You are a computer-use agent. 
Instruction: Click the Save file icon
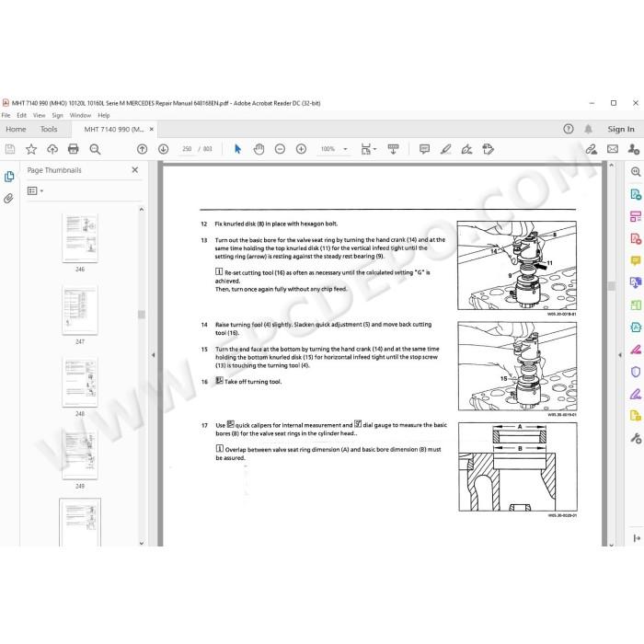point(10,149)
